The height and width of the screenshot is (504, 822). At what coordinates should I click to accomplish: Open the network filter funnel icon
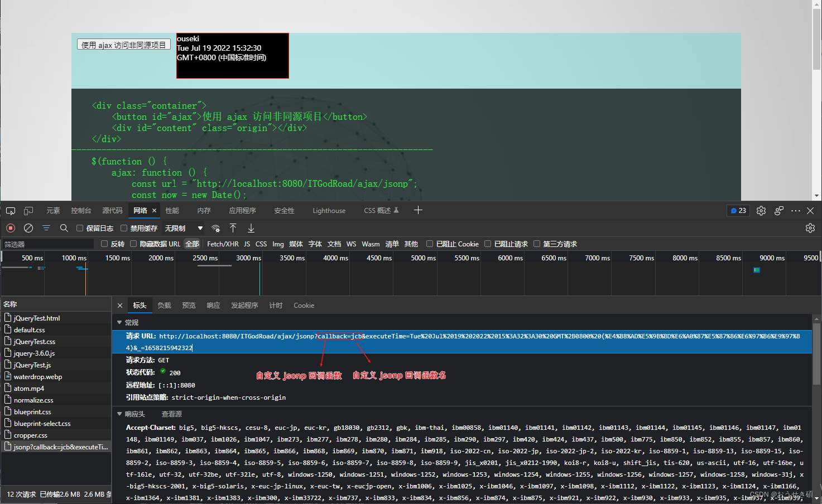pos(46,228)
